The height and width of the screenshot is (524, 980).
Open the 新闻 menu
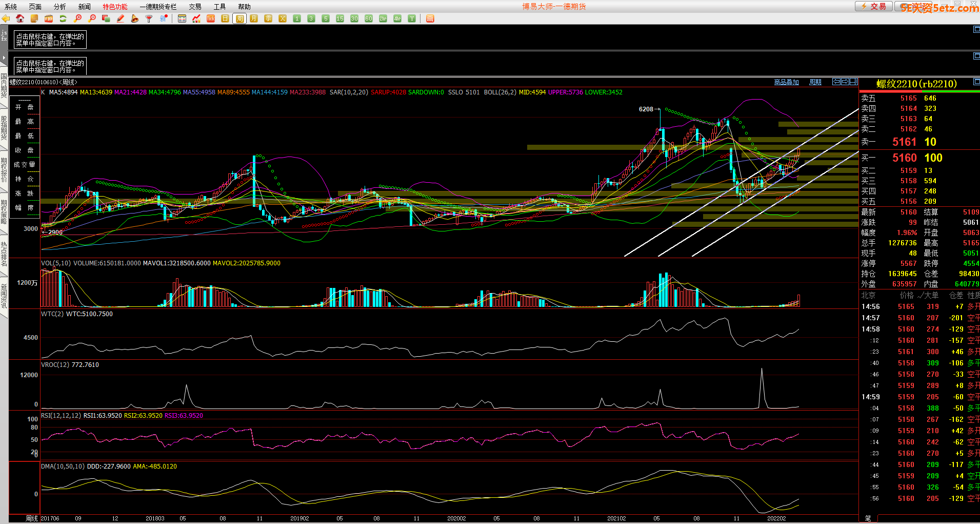click(x=85, y=7)
